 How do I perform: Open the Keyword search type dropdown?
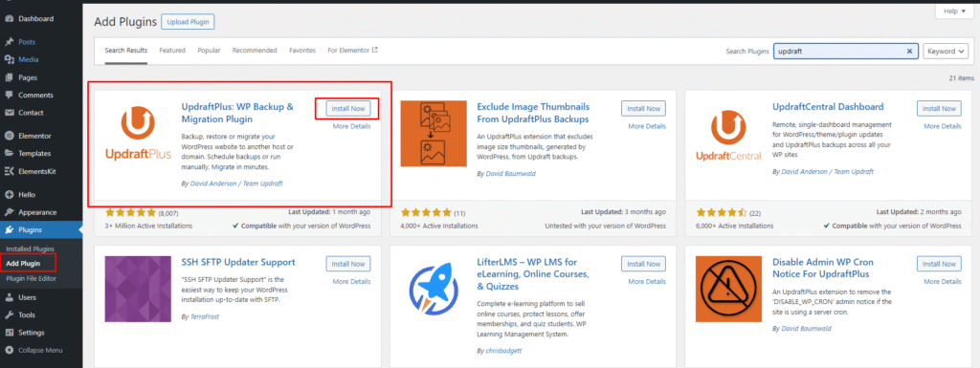(947, 52)
